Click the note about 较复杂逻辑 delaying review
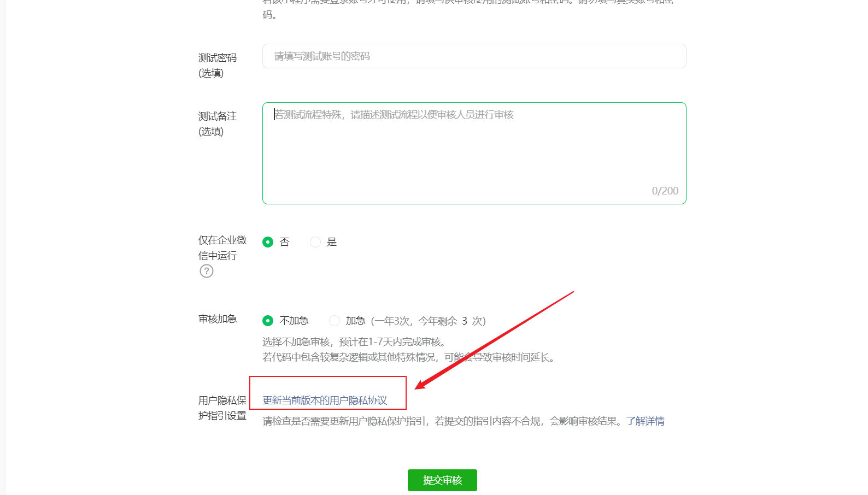868x495 pixels. [x=409, y=357]
